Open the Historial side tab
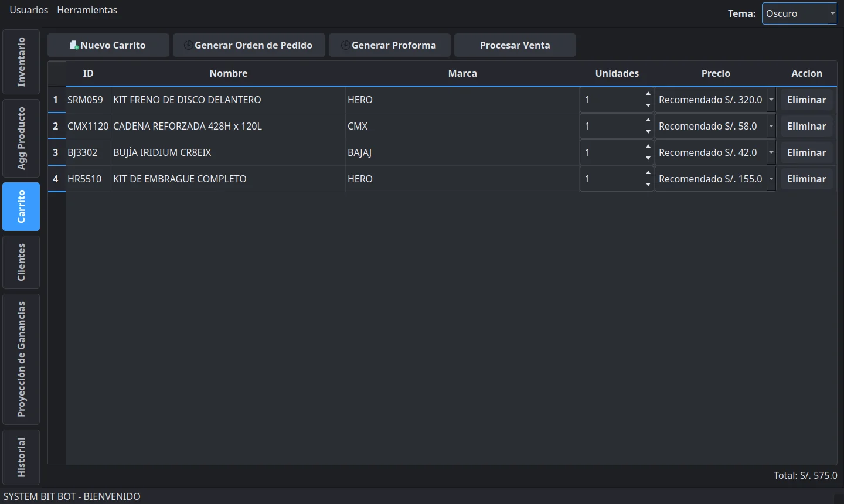 click(x=21, y=457)
